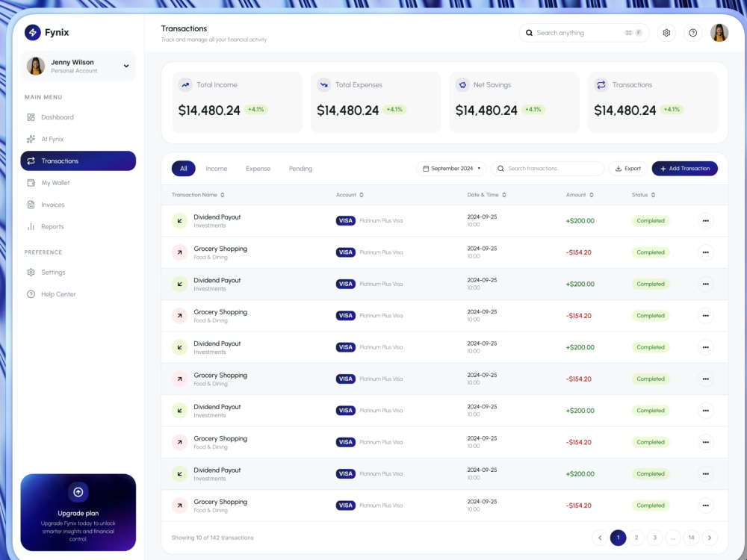Open the September 2024 month dropdown
The image size is (747, 560).
coord(451,169)
